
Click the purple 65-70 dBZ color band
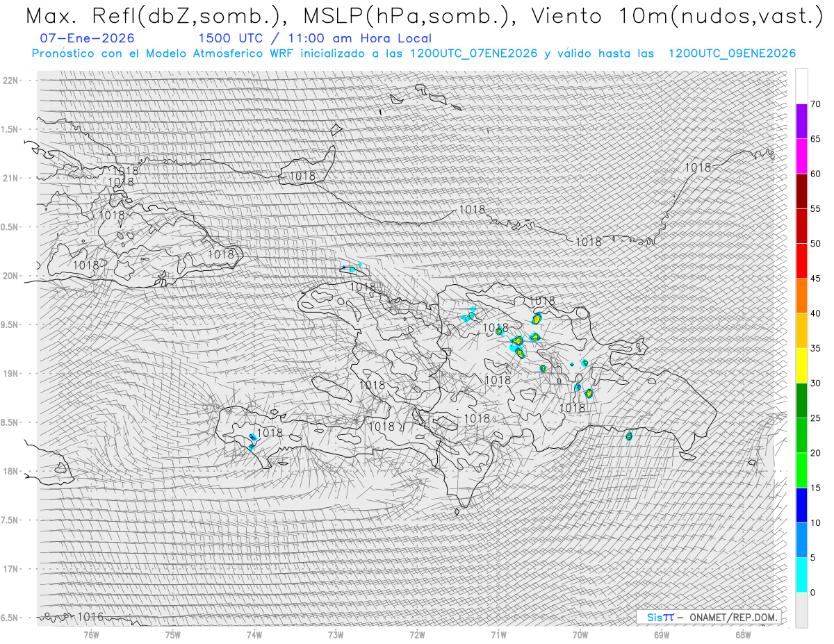coord(801,122)
